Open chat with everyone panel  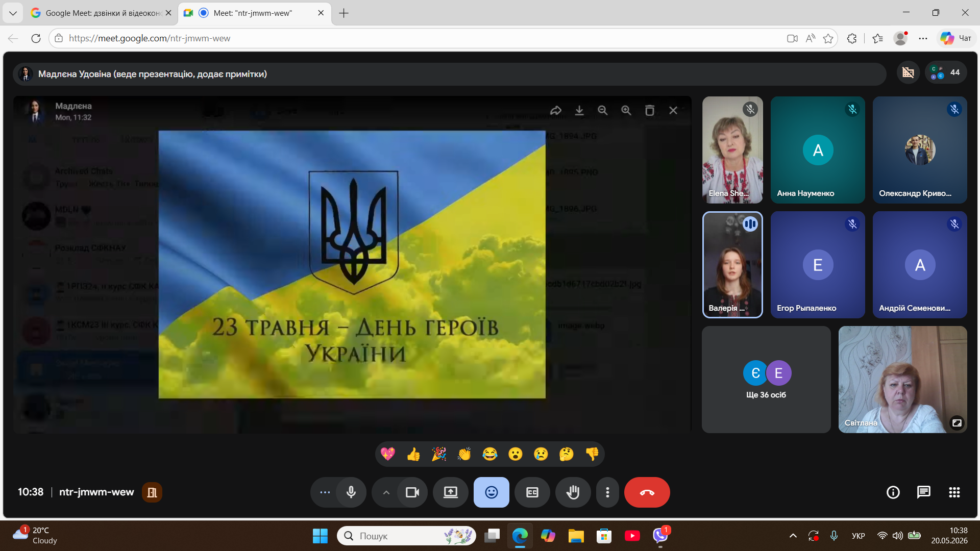pos(924,492)
